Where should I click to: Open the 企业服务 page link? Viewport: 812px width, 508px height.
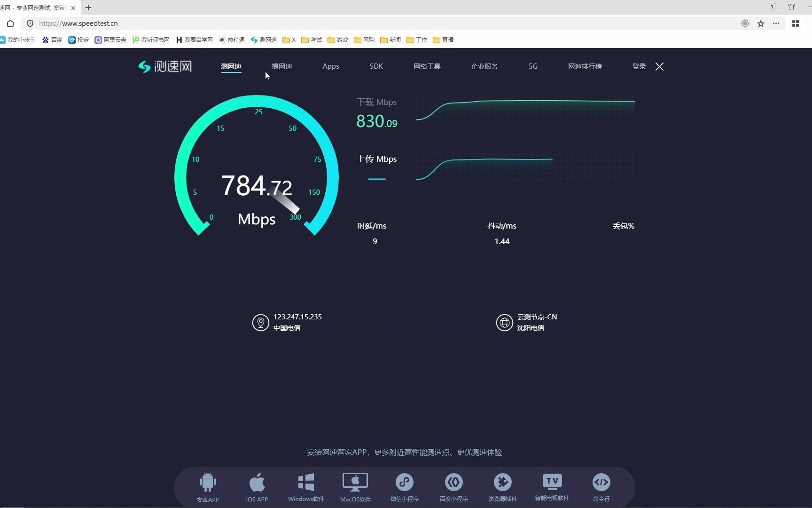click(484, 66)
